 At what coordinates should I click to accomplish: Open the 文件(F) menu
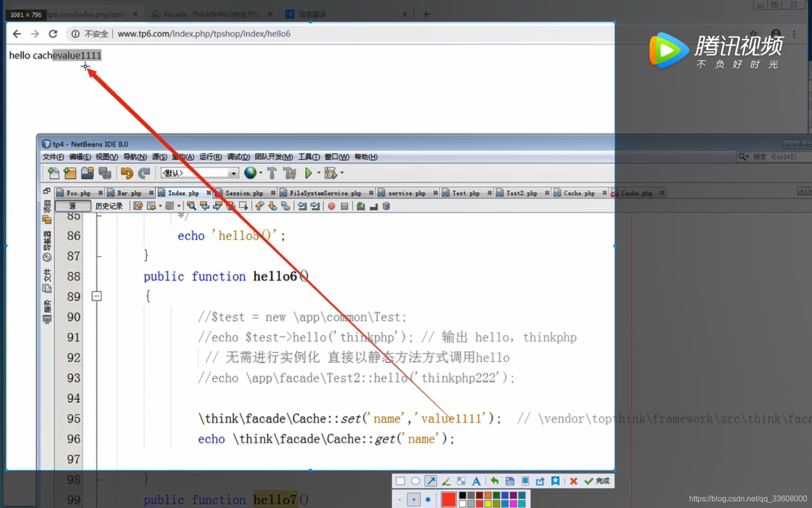[x=53, y=157]
